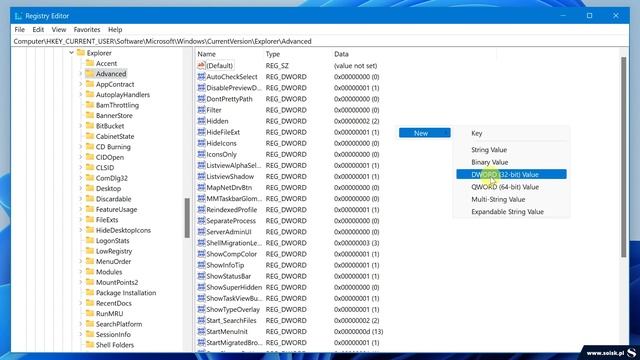Viewport: 640px width, 360px height.
Task: Click the ServerAdminUI value icon
Action: pos(201,231)
